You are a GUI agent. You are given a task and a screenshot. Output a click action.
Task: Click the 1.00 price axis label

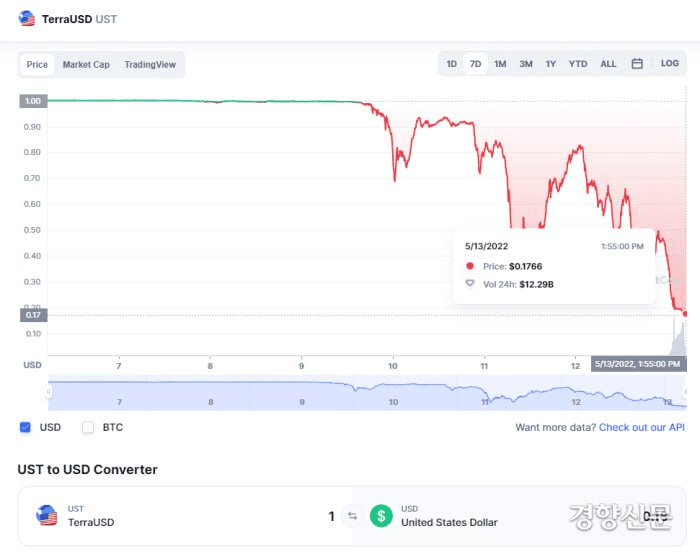tap(33, 101)
